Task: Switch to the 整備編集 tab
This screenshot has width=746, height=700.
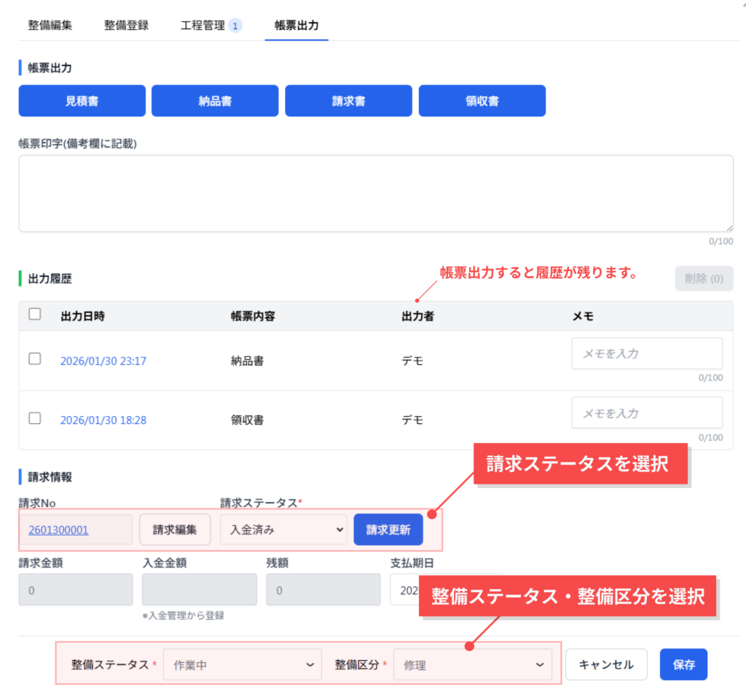Action: 50,25
